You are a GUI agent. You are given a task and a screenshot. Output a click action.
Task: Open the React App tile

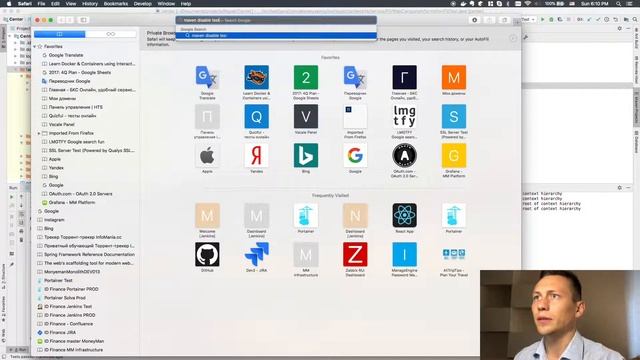pyautogui.click(x=404, y=215)
